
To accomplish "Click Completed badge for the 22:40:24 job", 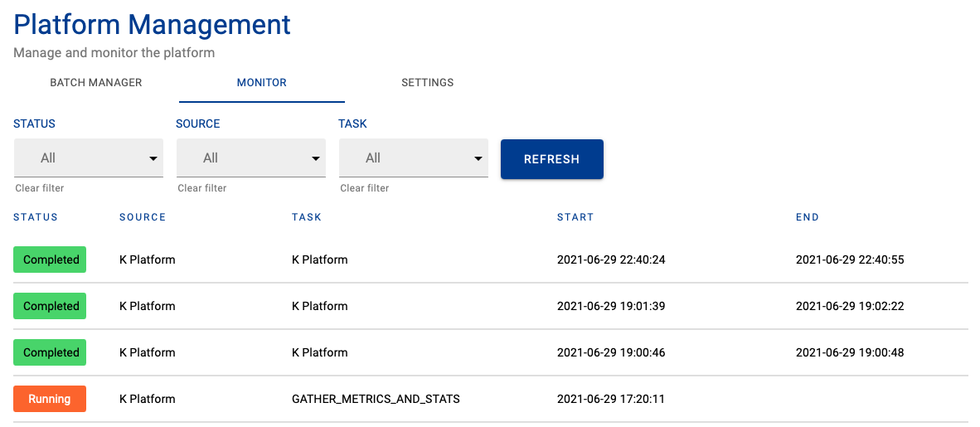I will pos(51,260).
